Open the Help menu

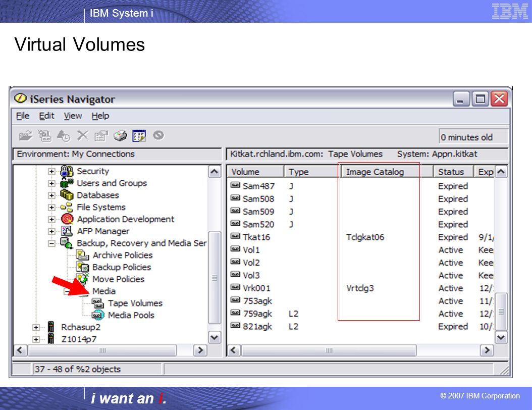pyautogui.click(x=100, y=116)
